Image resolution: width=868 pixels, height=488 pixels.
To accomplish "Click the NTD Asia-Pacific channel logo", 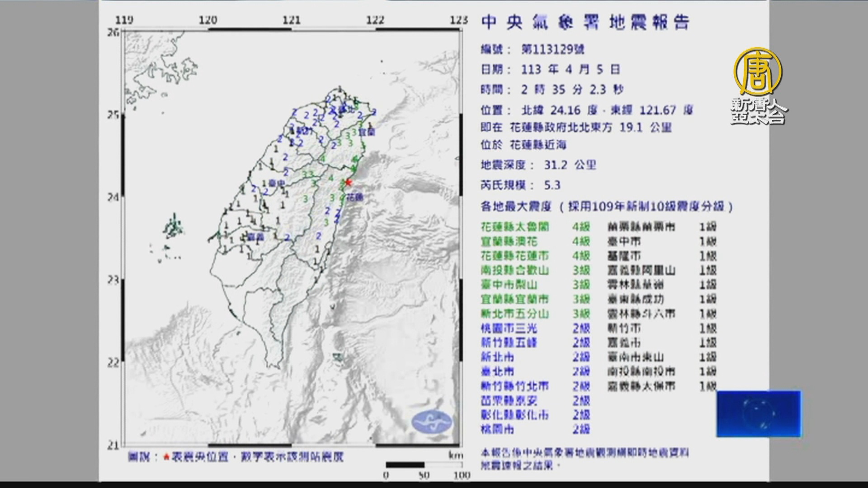I will pyautogui.click(x=758, y=86).
